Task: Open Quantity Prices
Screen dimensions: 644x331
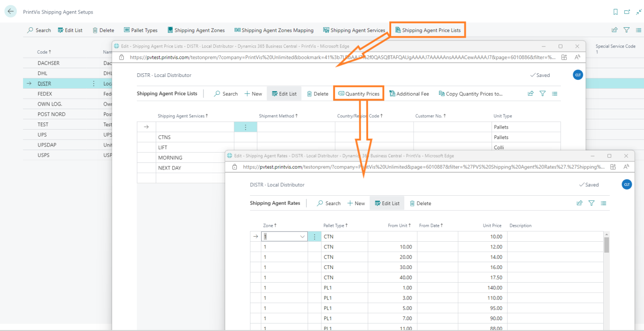Action: point(359,94)
